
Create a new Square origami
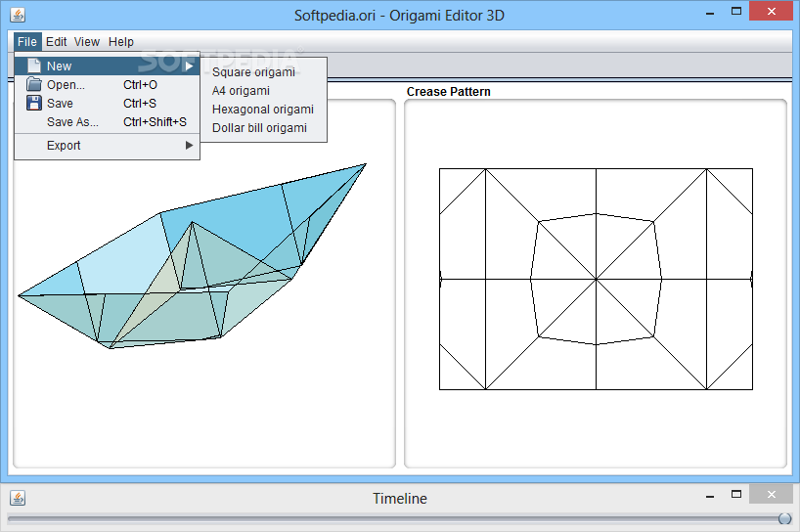pyautogui.click(x=263, y=72)
